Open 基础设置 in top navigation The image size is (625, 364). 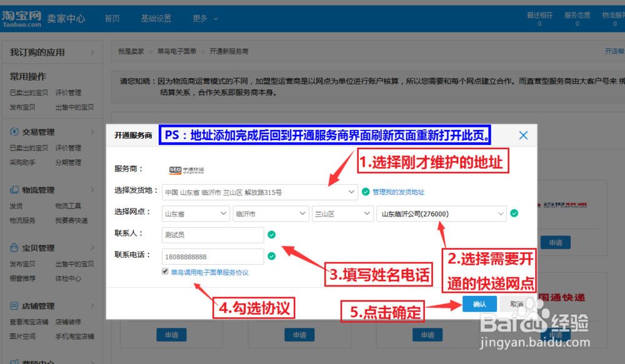[156, 18]
